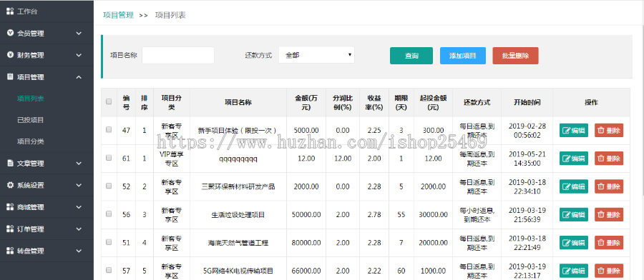Expand the 会员管理 menu chevron
Screen dimensions: 644x280
click(x=79, y=33)
